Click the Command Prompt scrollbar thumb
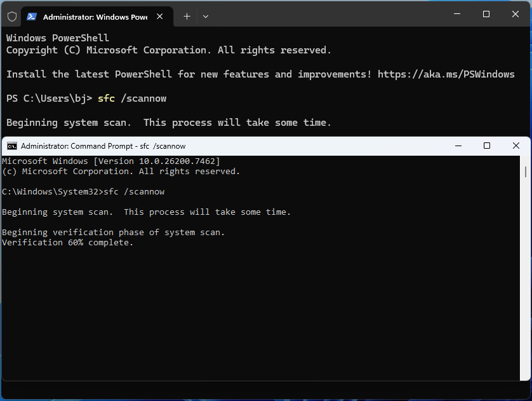 coord(526,172)
